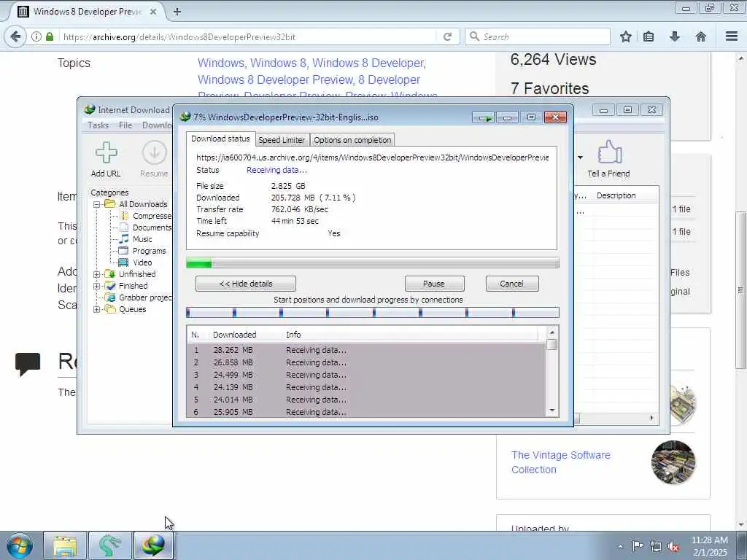
Task: Open the Tasks menu in IDM
Action: point(98,125)
